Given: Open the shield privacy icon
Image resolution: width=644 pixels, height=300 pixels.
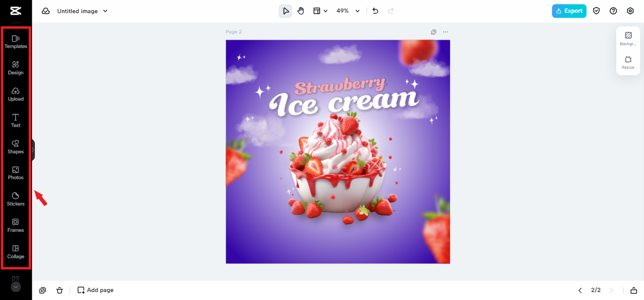Looking at the screenshot, I should click(x=596, y=11).
